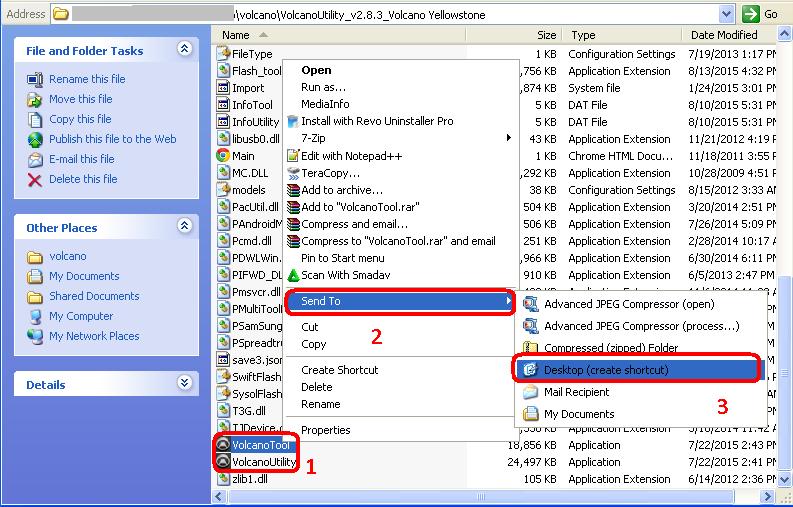The image size is (793, 507).
Task: Click the Notepad++ icon in context menu
Action: [293, 156]
